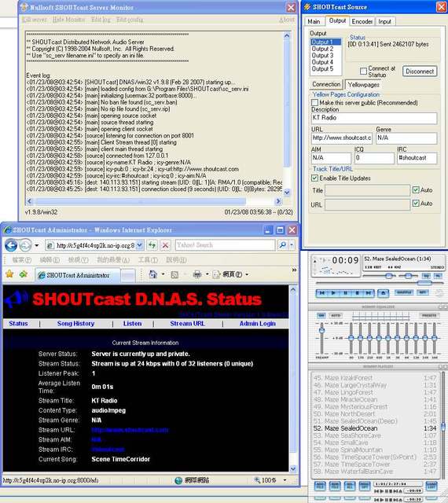
Task: Go back using Internet Explorer's Back arrow
Action: click(11, 245)
